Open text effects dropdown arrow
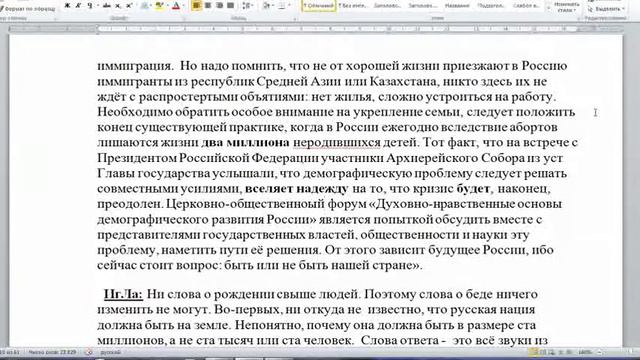Viewport: 640px width, 360px height. pos(151,5)
